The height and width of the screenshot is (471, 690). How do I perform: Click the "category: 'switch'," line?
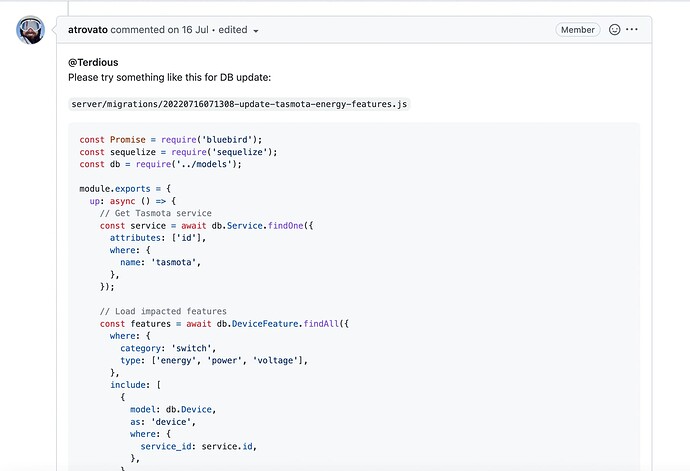coord(168,348)
